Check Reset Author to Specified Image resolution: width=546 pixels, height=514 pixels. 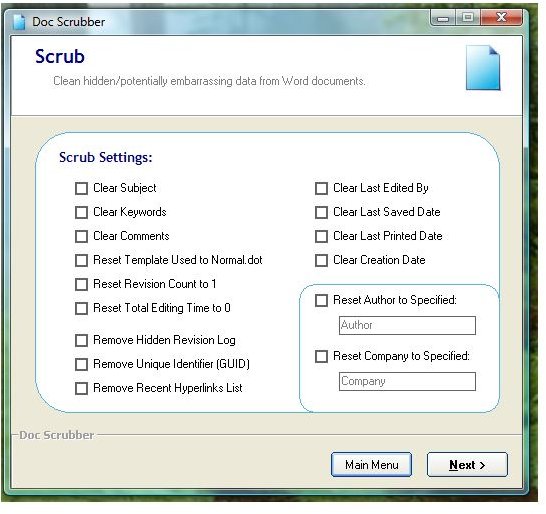pos(321,301)
